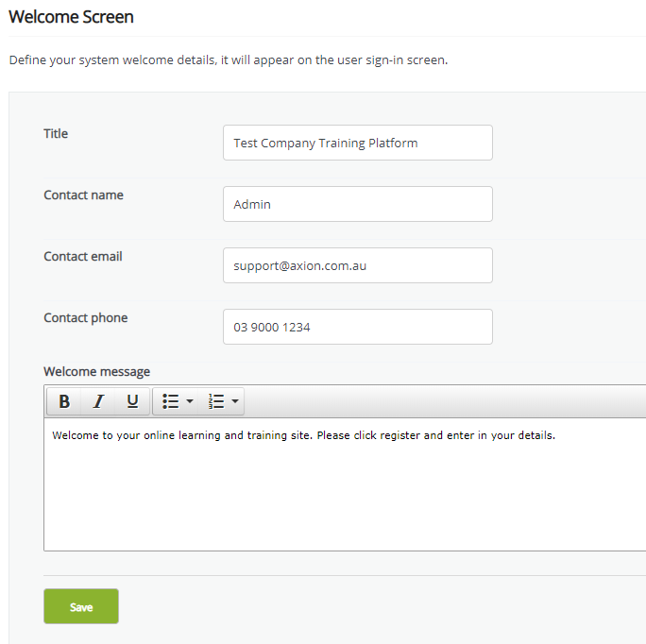Focus the Title input field
This screenshot has width=646, height=644.
tap(357, 143)
